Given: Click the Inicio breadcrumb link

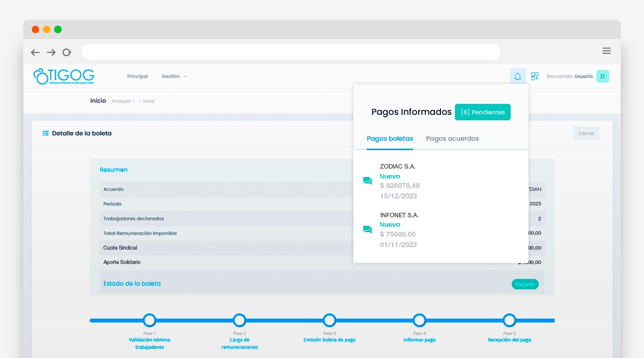Looking at the screenshot, I should coord(149,101).
